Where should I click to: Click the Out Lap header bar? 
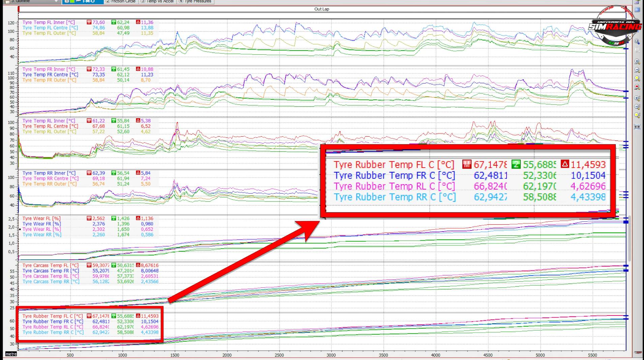321,9
